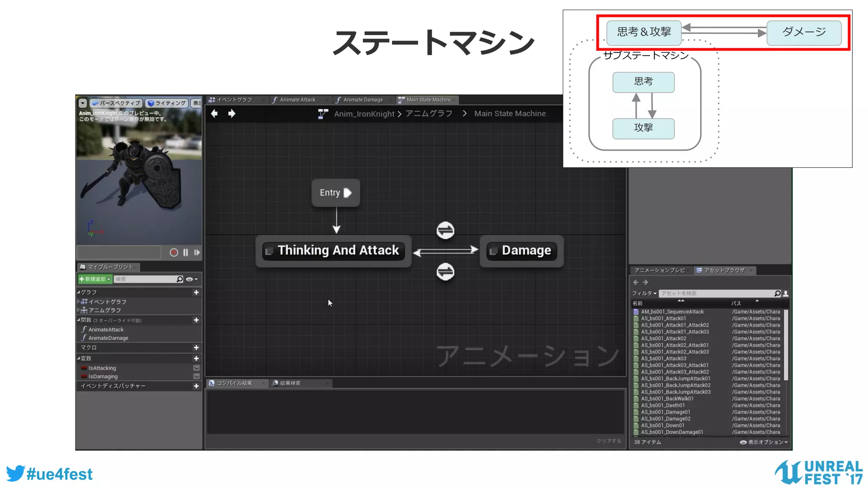Toggle the IsAttacking variable visibility eye

(x=197, y=368)
